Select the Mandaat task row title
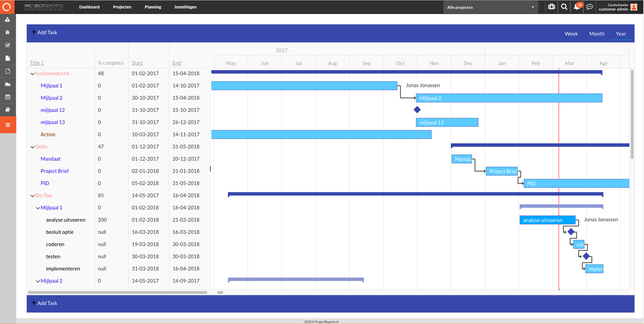Viewport: 644px width, 324px height. tap(50, 159)
